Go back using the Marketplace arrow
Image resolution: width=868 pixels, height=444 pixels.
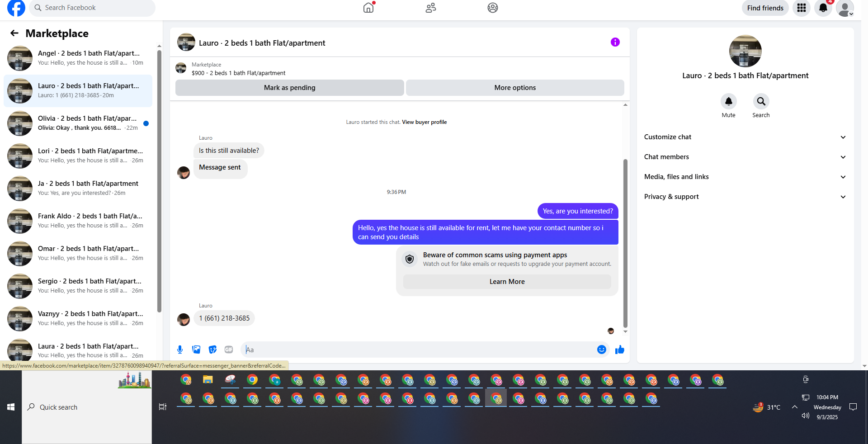[14, 33]
